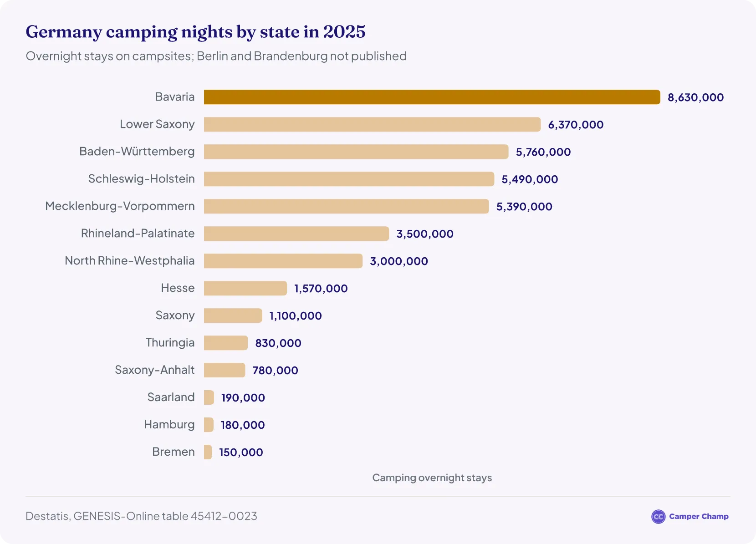Click the Camper Champ logo icon
Viewport: 756px width, 544px height.
point(658,517)
